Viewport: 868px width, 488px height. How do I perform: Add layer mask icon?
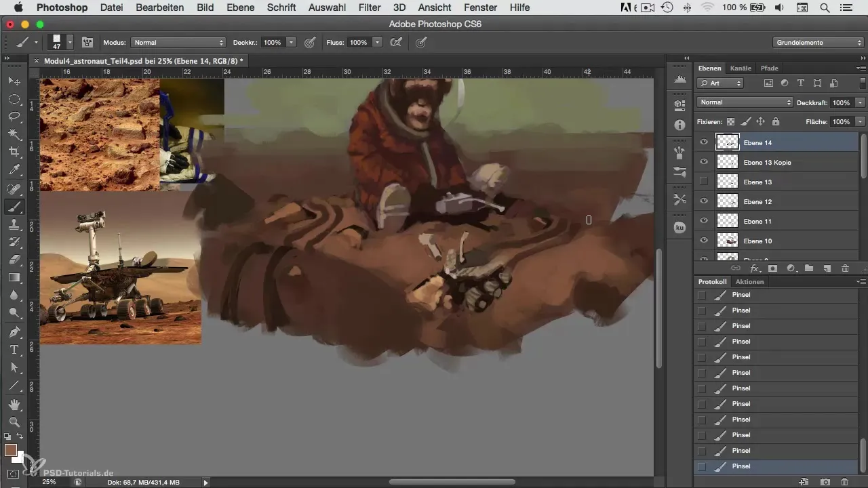coord(772,268)
